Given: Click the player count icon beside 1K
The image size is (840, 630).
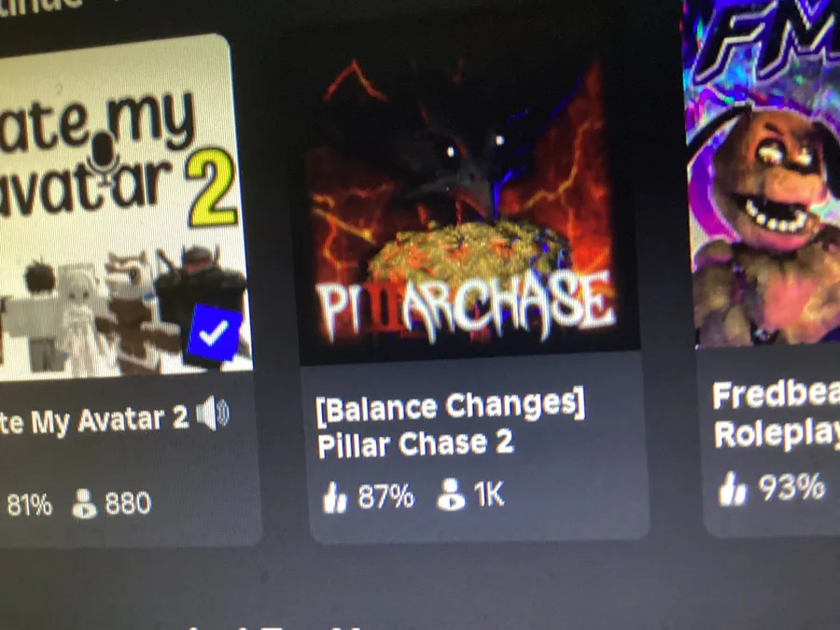Looking at the screenshot, I should (451, 495).
